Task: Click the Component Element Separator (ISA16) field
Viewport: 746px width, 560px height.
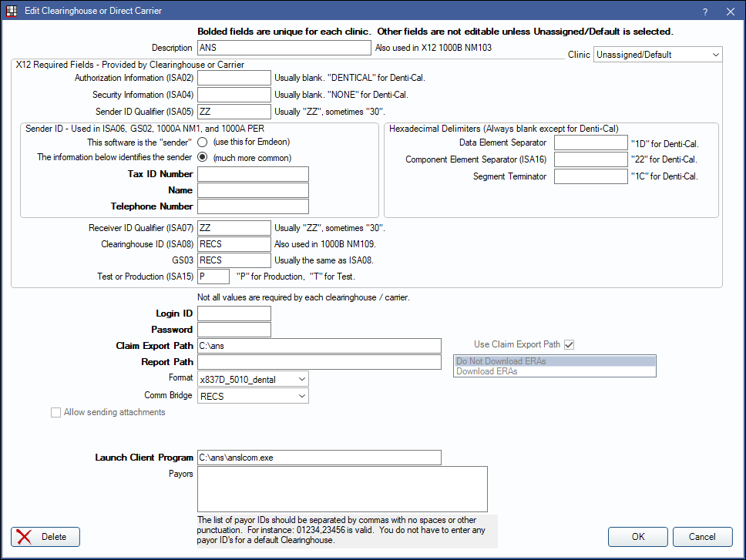Action: [591, 159]
